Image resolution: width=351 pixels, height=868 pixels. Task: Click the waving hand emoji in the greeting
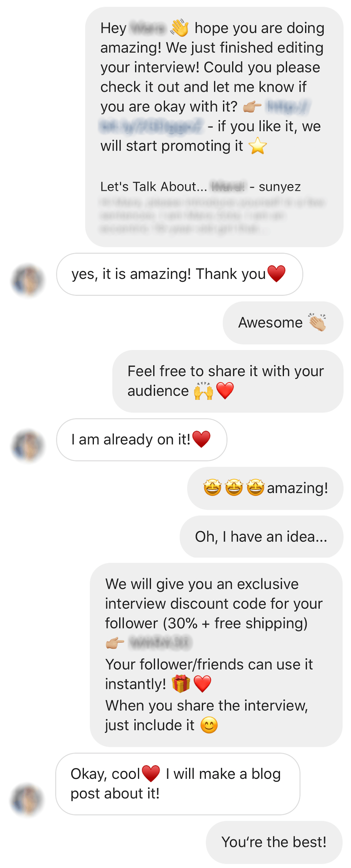click(x=179, y=28)
